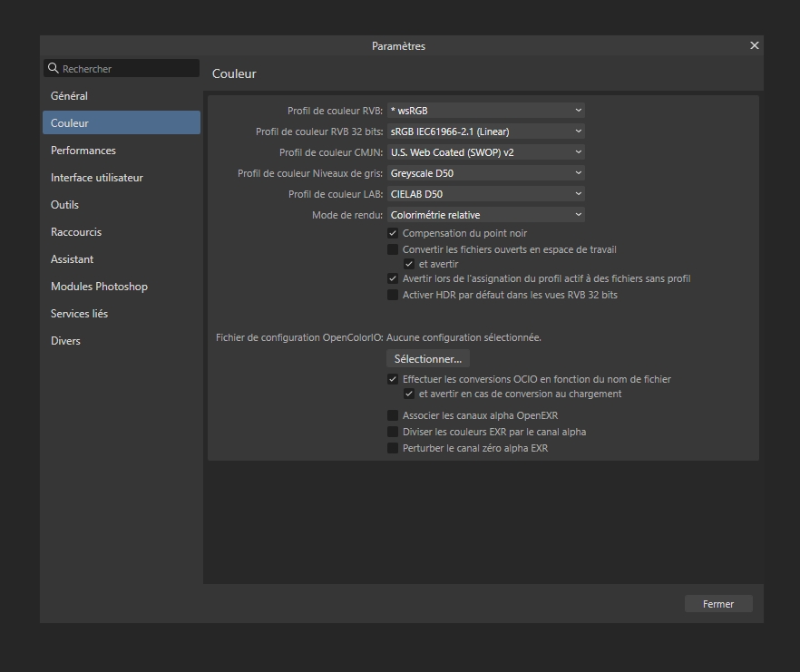Close the Paramètres dialog with X
Viewport: 800px width, 672px height.
coord(754,45)
